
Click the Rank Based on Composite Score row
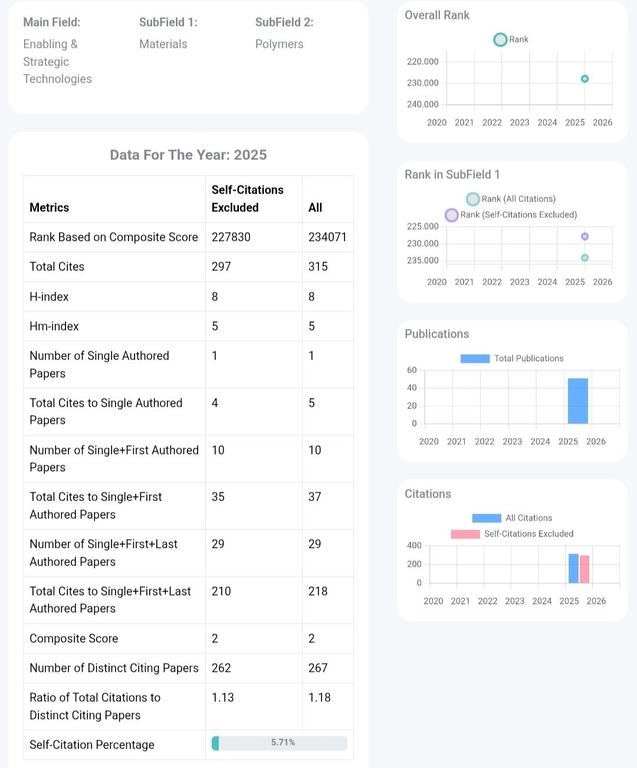click(114, 237)
